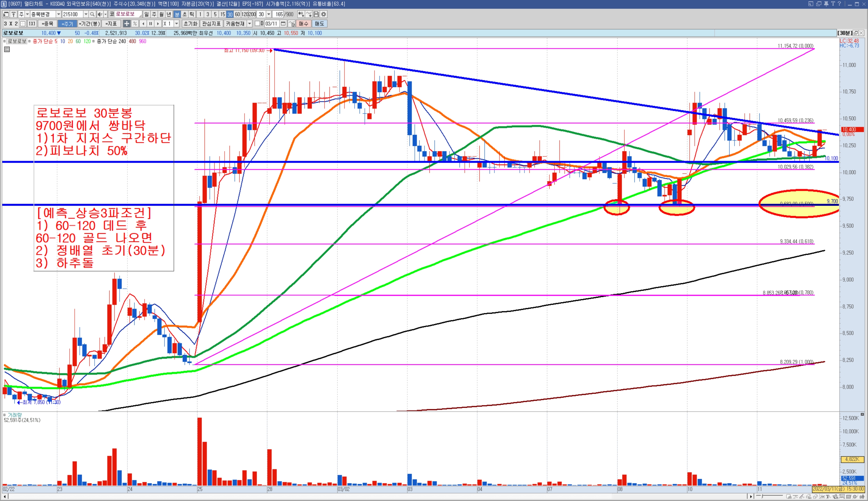Open the =지표 indicator menu
868x501 pixels.
click(x=111, y=24)
